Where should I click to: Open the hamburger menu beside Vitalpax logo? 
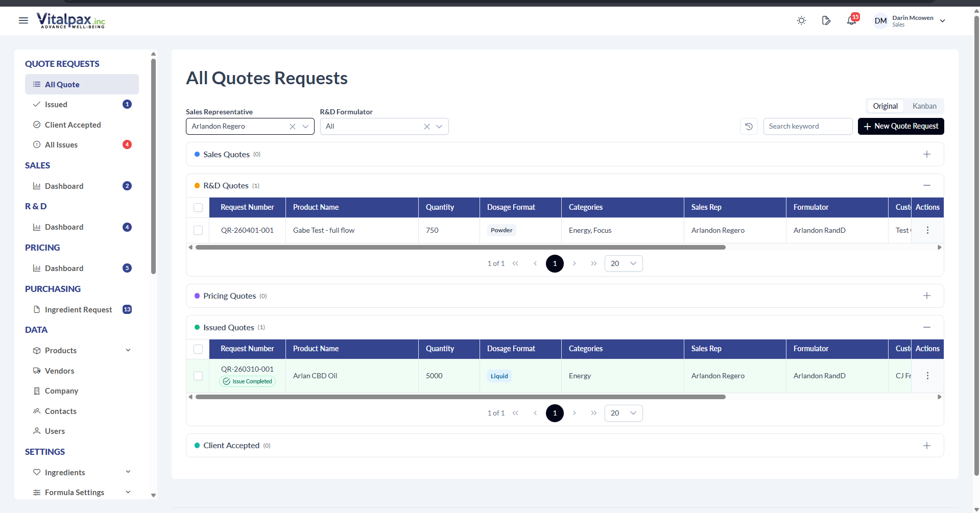pos(23,21)
